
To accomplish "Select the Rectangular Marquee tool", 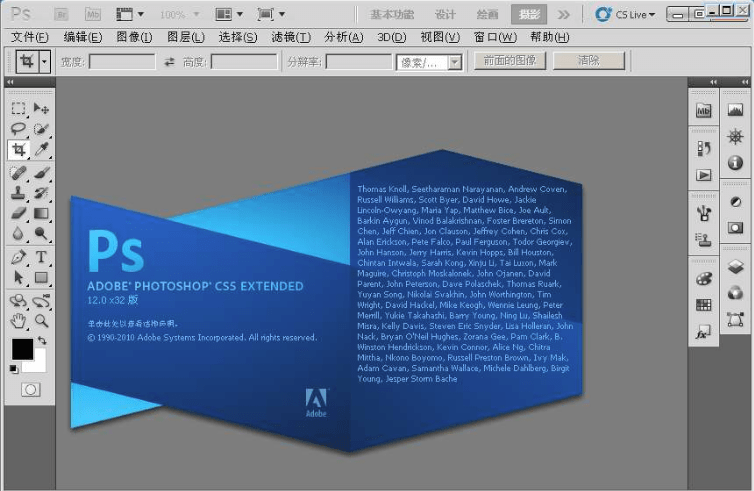I will 18,108.
